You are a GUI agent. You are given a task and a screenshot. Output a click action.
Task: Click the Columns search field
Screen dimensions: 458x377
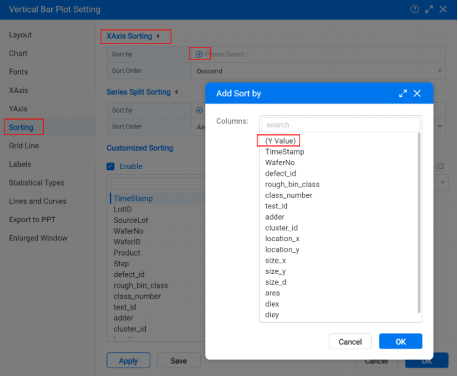[x=340, y=125]
